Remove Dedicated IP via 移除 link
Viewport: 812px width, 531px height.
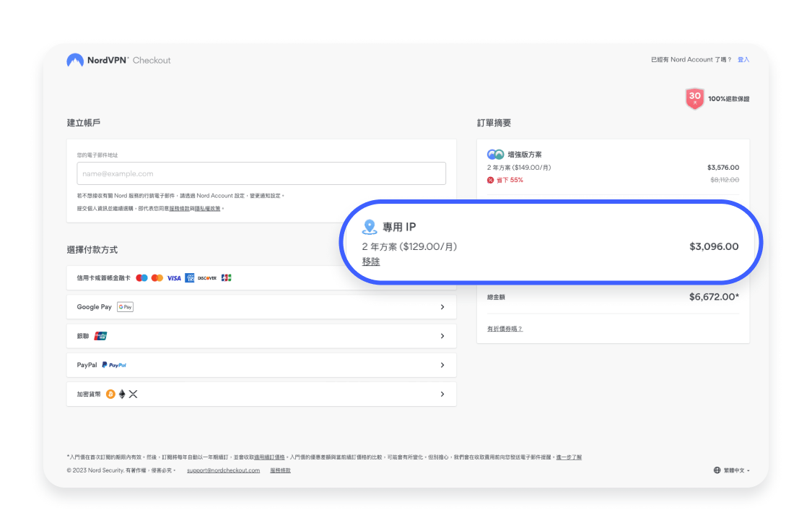click(371, 262)
